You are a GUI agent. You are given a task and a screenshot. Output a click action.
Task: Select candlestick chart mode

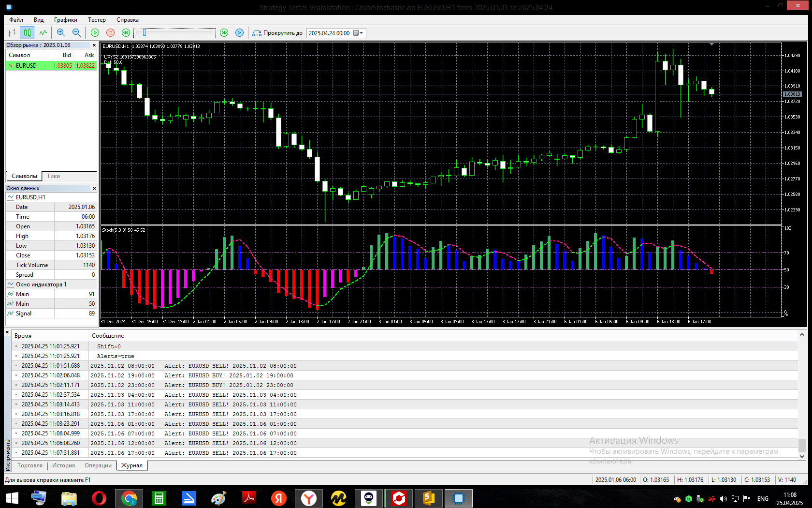click(x=27, y=33)
